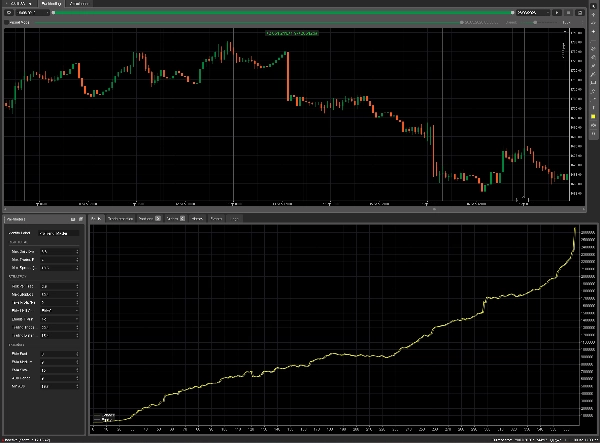Open the yellow color swatch in the chart toolbar

[593, 117]
